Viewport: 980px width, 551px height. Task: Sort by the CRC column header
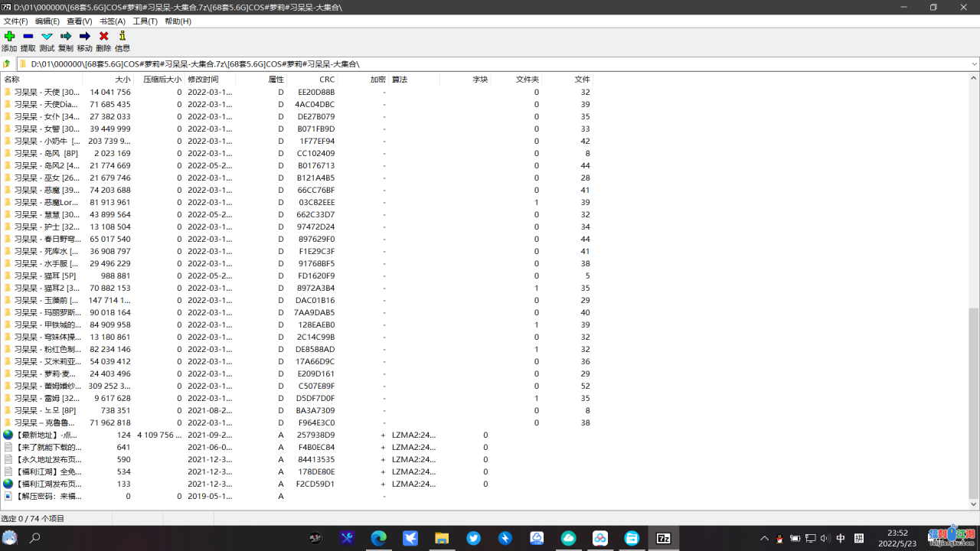(x=326, y=80)
